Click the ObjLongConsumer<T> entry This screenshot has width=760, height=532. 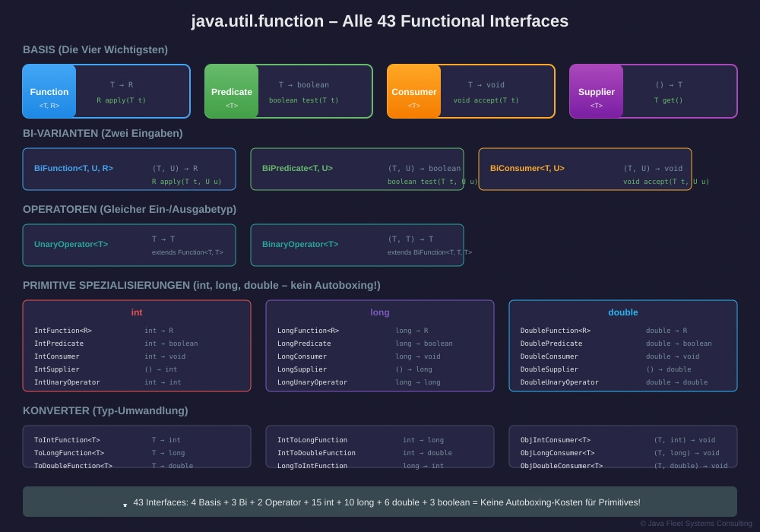[557, 453]
